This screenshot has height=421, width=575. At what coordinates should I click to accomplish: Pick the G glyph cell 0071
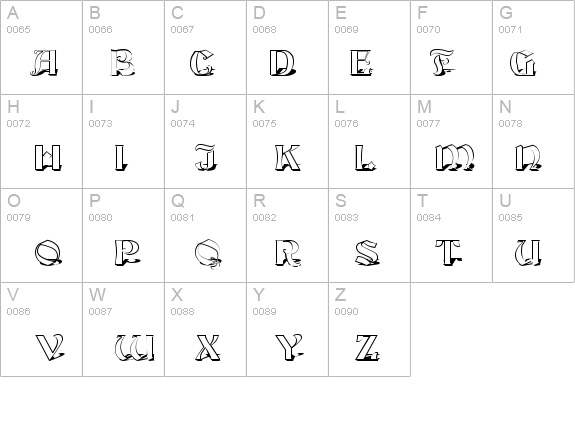coord(534,47)
